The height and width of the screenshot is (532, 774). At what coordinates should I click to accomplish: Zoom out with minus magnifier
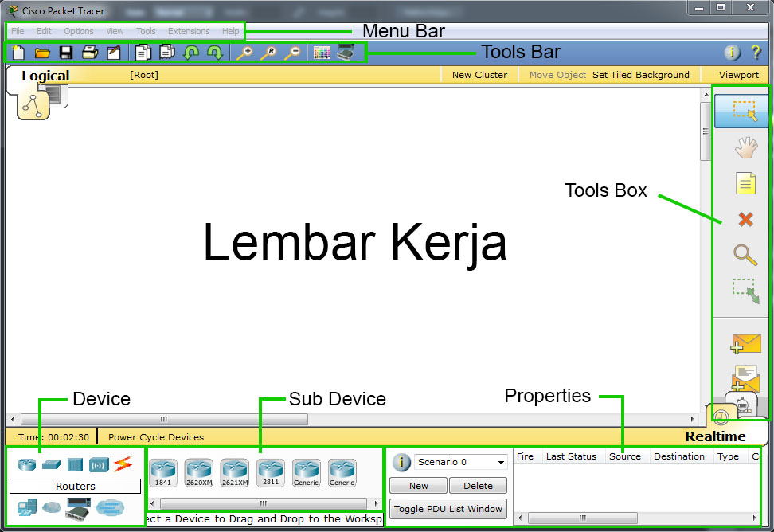point(292,53)
